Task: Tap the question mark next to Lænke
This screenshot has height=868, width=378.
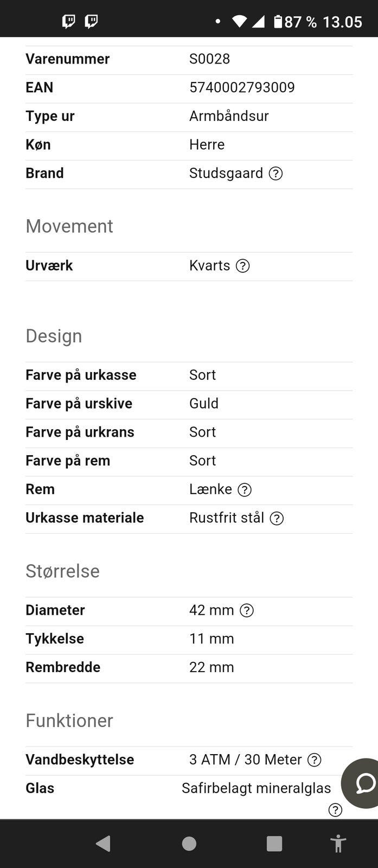Action: pos(245,490)
